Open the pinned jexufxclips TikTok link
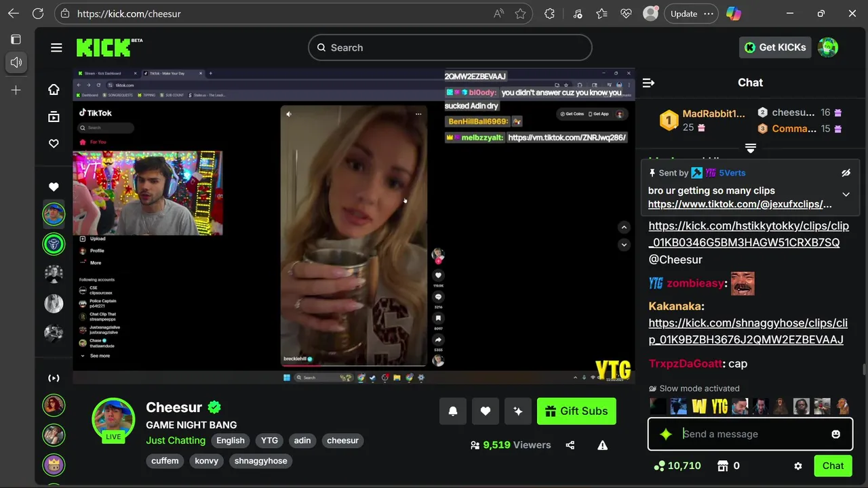The width and height of the screenshot is (868, 488). pos(740,204)
